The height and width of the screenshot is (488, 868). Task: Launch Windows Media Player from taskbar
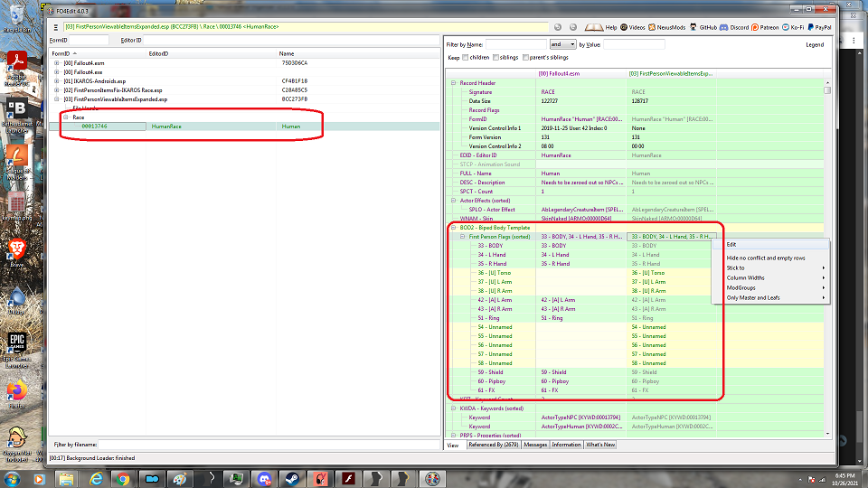[39, 479]
